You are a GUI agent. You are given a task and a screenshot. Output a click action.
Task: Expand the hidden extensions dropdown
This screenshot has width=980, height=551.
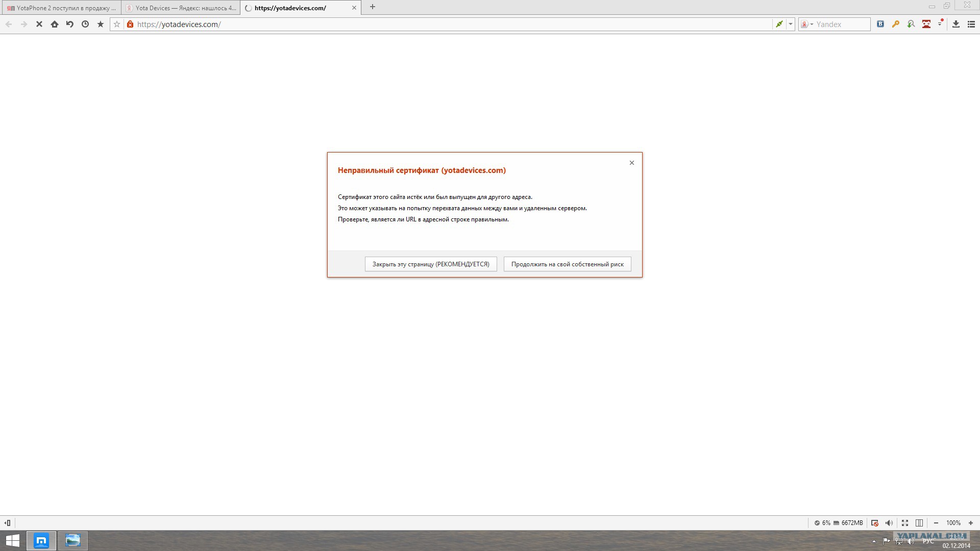[x=940, y=23]
